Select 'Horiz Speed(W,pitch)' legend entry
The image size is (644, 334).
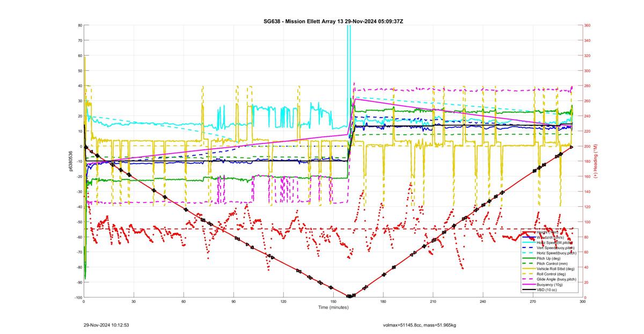pos(555,243)
